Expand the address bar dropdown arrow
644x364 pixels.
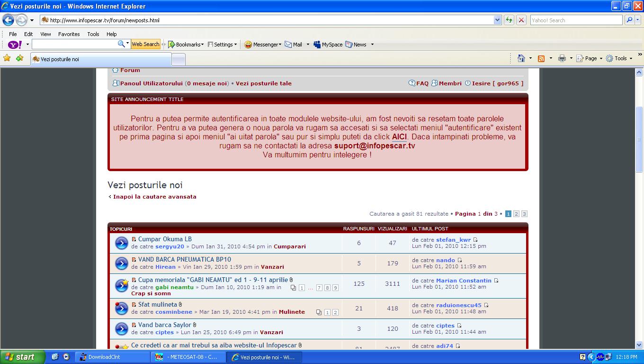(497, 20)
